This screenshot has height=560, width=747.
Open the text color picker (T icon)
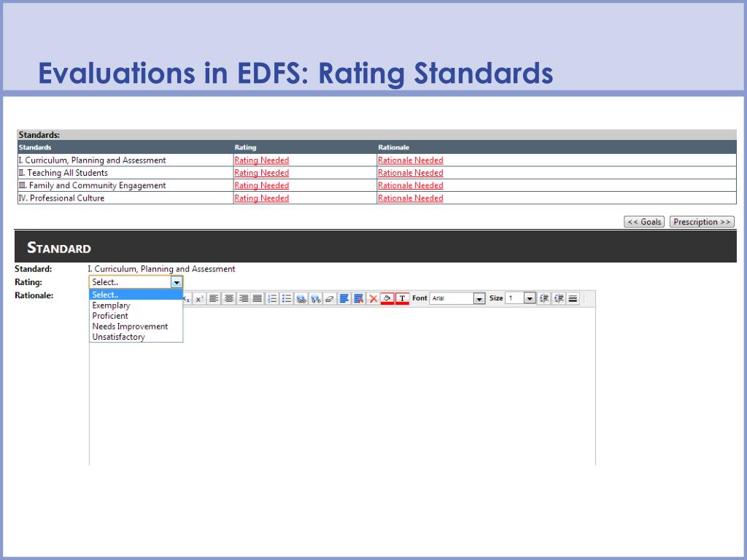[x=402, y=298]
